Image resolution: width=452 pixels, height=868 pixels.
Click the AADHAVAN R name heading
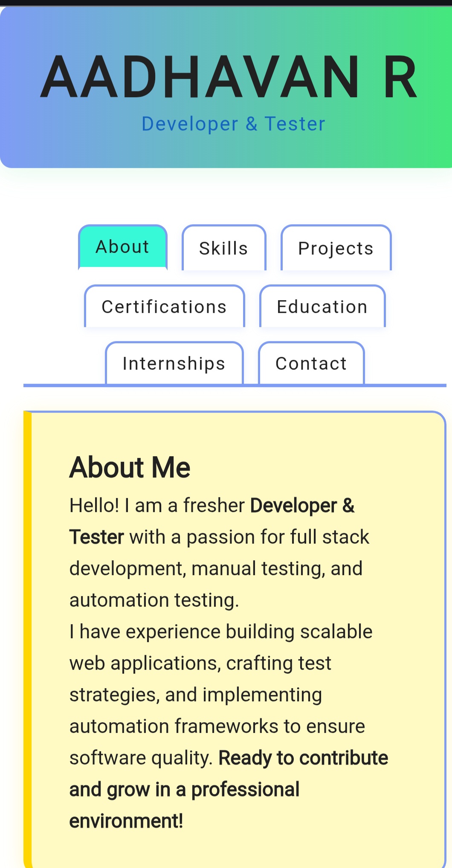tap(229, 78)
